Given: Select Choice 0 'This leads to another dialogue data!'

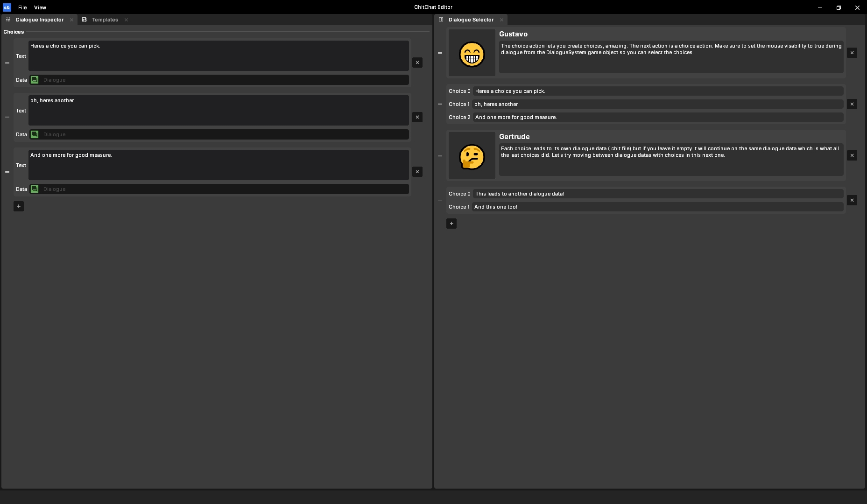Looking at the screenshot, I should click(658, 194).
